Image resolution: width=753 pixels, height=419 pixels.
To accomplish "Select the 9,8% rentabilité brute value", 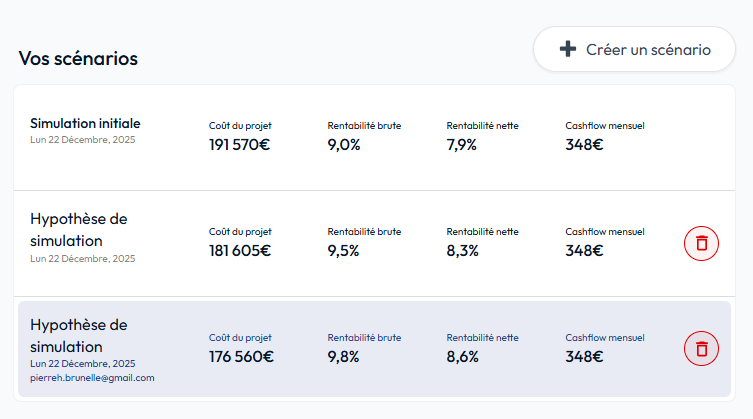I will click(x=343, y=356).
